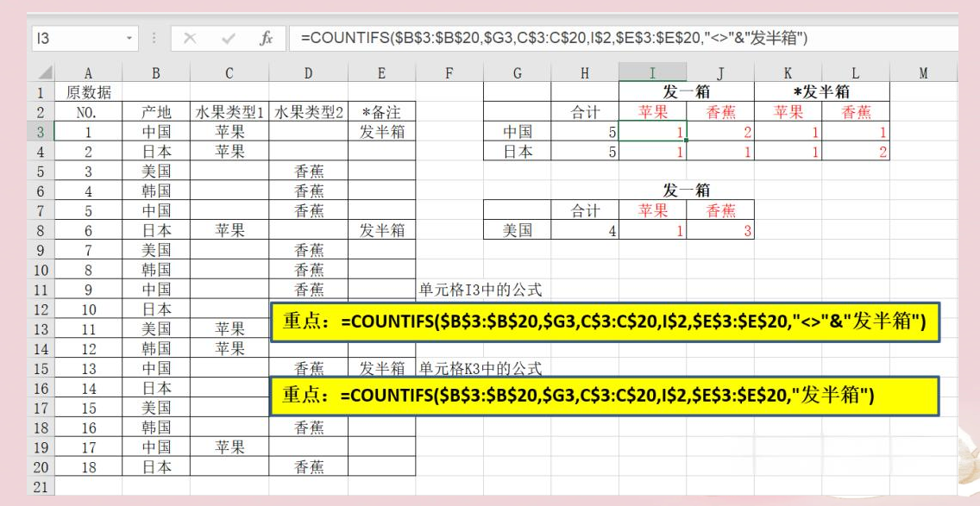
Task: Click the 产地 header cell
Action: point(155,112)
